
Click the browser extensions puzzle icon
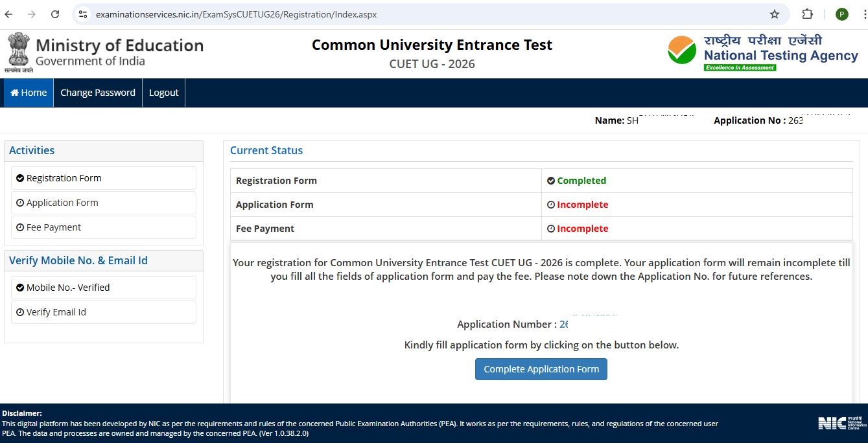[807, 14]
